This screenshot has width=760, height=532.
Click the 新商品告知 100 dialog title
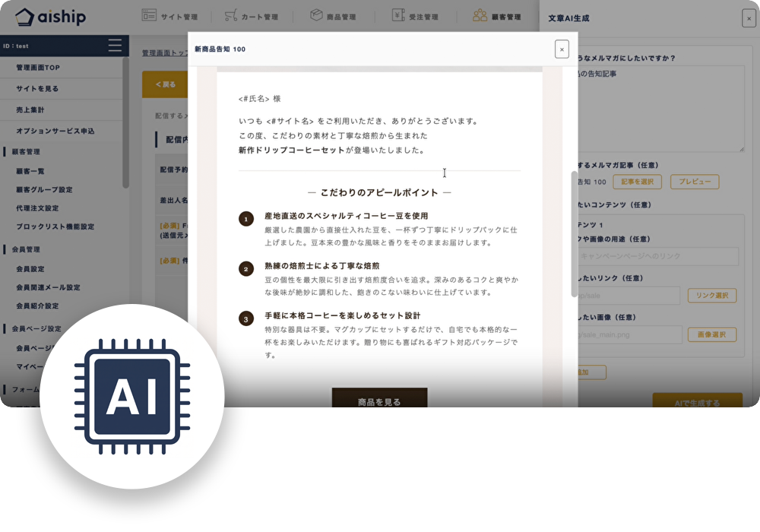click(x=220, y=49)
